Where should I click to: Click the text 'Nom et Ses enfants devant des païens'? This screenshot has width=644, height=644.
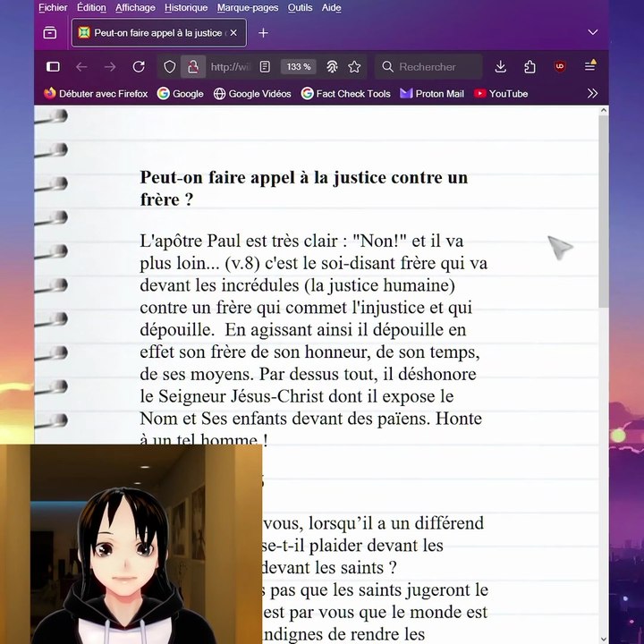[285, 419]
